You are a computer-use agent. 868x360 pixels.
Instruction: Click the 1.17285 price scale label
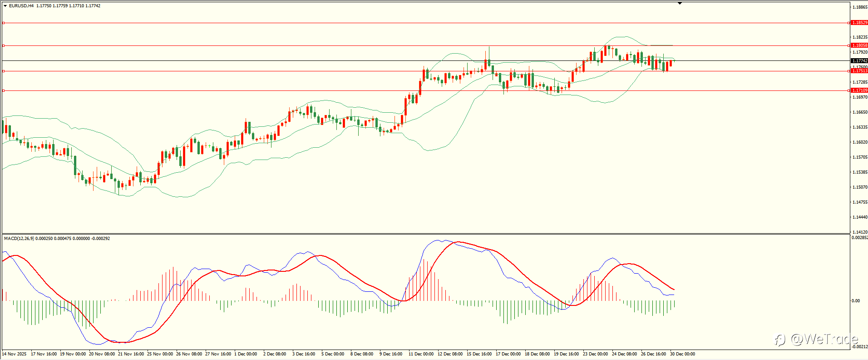coord(860,82)
